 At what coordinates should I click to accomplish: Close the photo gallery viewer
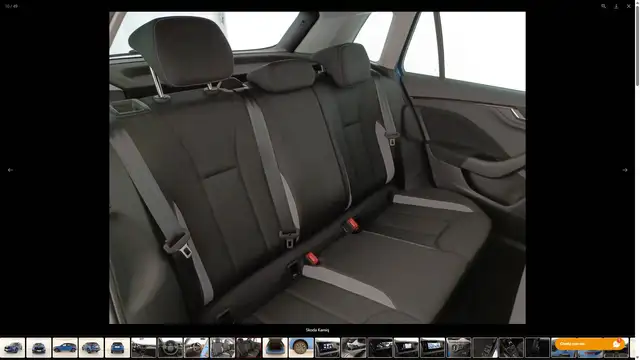coord(629,6)
